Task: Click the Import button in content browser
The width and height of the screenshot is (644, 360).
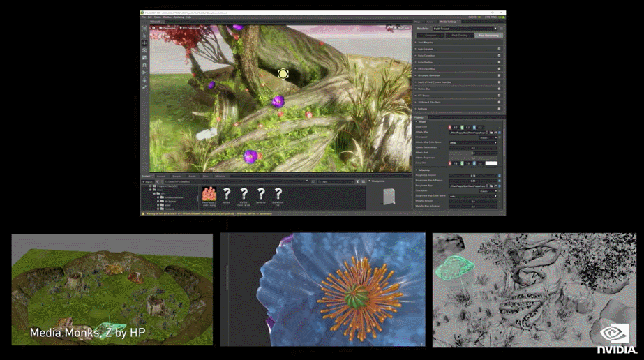Action: point(147,181)
